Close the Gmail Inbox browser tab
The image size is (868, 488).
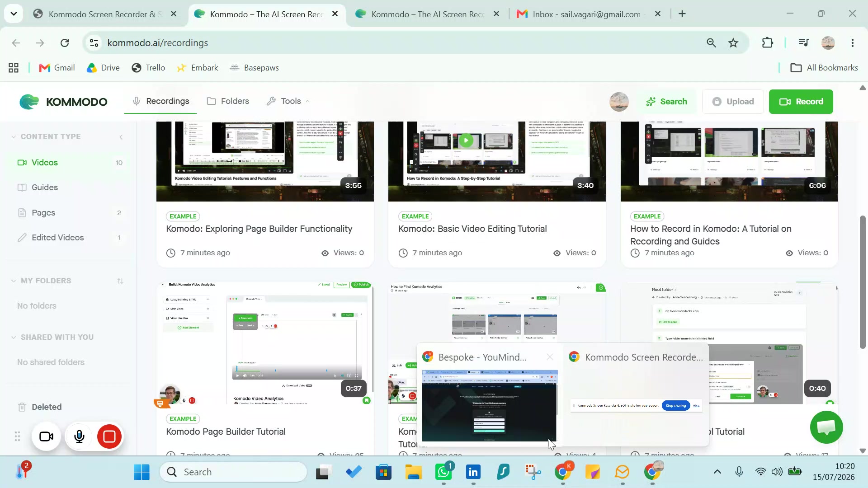click(658, 14)
